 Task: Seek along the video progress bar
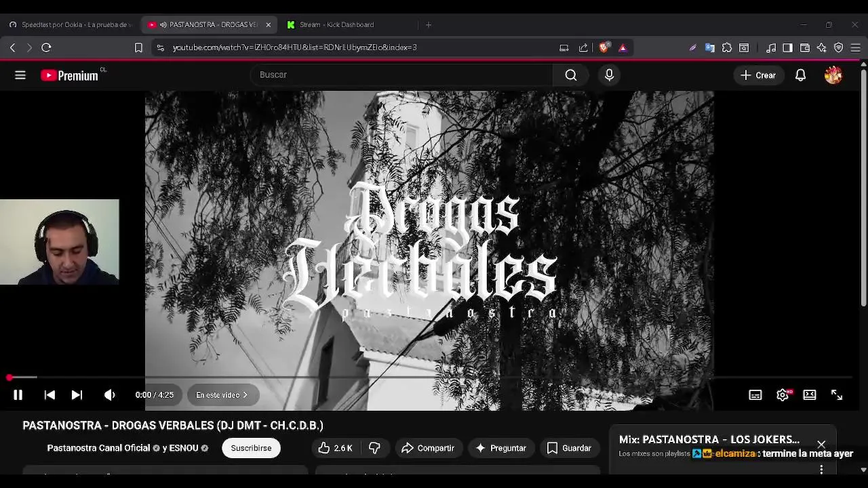click(x=430, y=377)
